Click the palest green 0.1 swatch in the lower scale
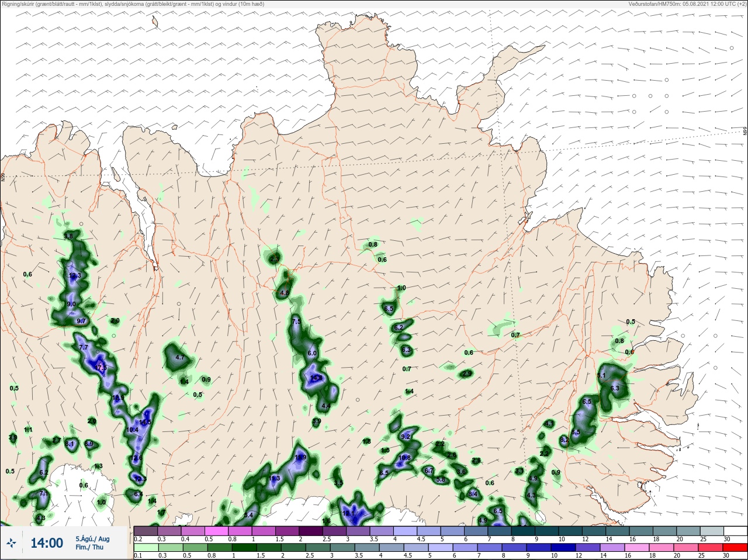748x560 pixels. 146,548
